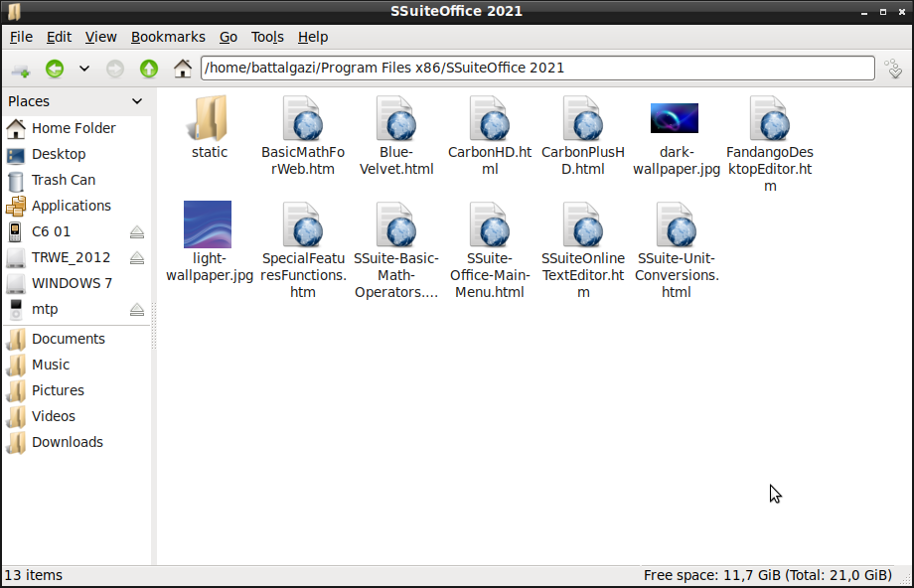Go up to the parent folder
This screenshot has height=588, width=914.
pos(149,69)
